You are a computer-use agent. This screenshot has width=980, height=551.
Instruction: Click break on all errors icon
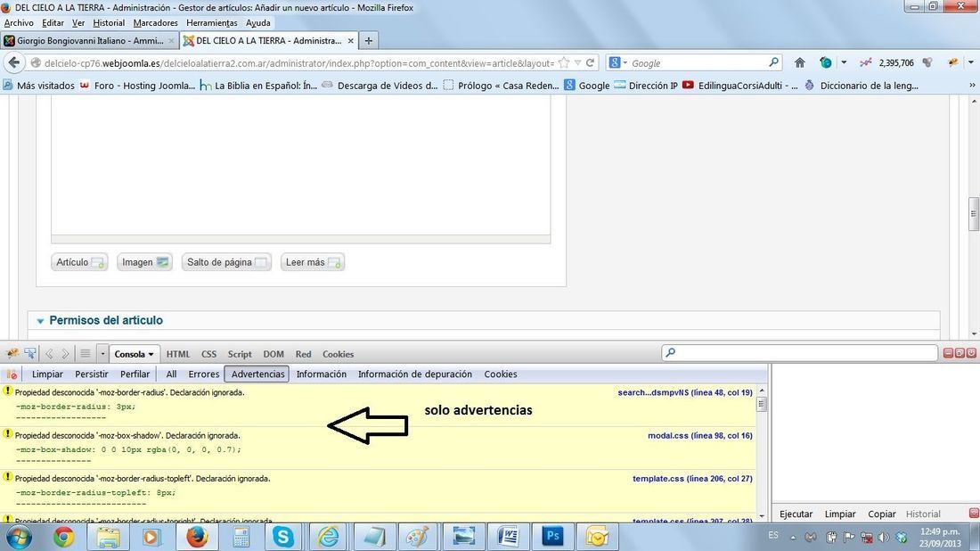pyautogui.click(x=12, y=374)
